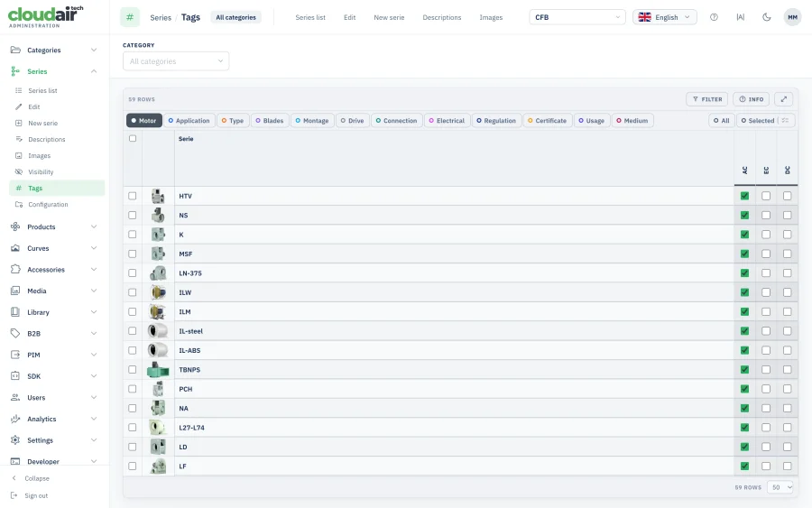Open the help question mark icon
Viewport: 812px width, 508px height.
pos(714,17)
